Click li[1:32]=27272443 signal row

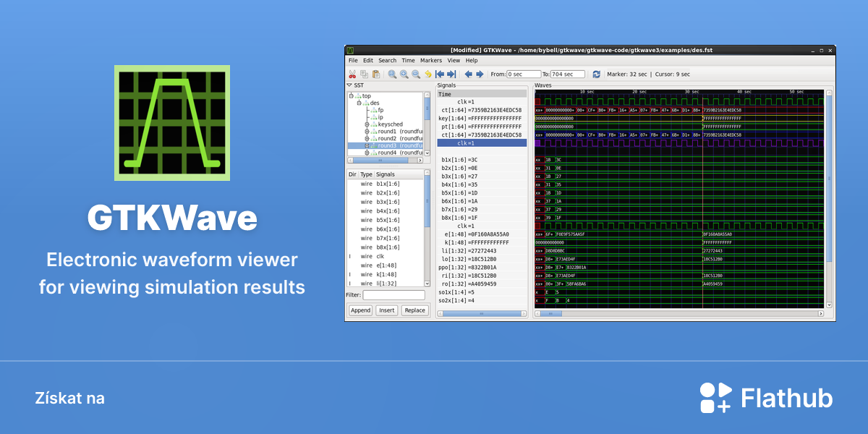482,250
